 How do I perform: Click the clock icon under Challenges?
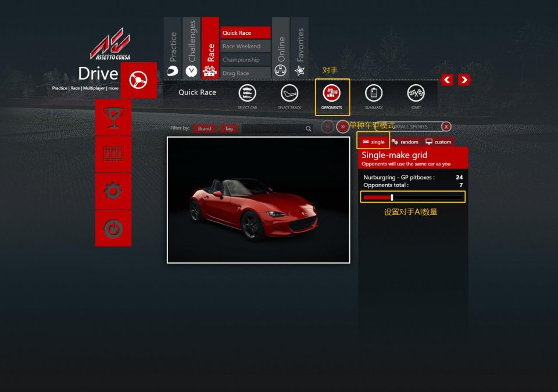click(191, 71)
